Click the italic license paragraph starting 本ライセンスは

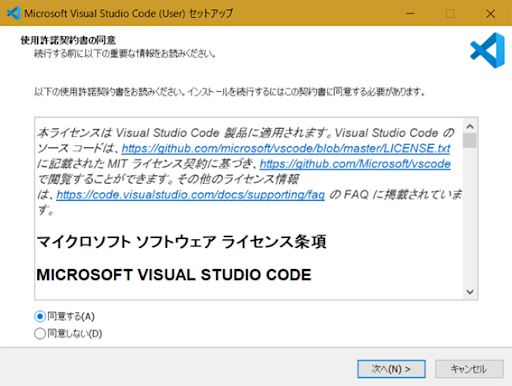(x=249, y=171)
